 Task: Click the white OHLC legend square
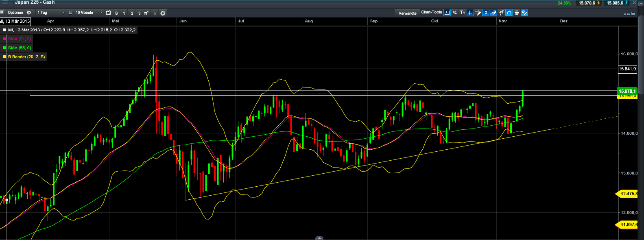click(x=4, y=30)
